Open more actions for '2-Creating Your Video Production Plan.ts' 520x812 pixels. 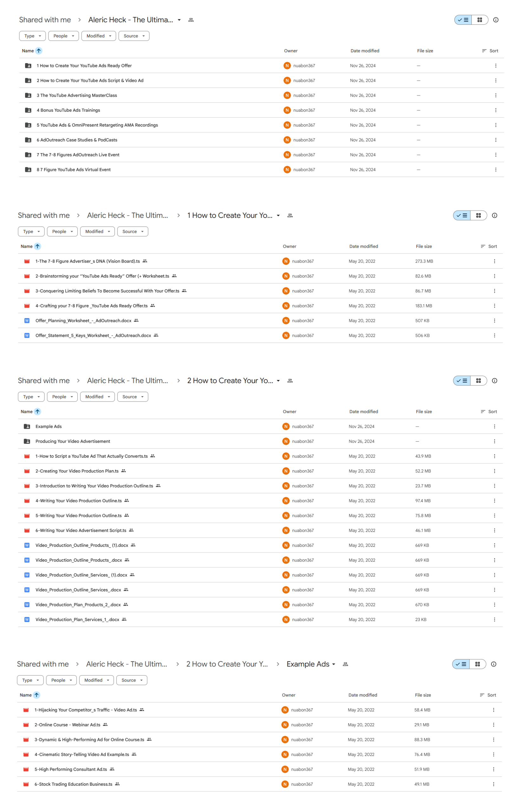[494, 471]
